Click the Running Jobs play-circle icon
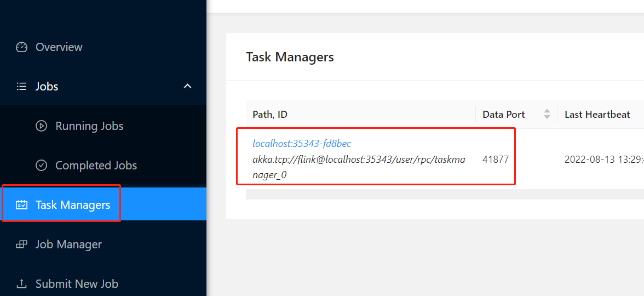 click(41, 126)
